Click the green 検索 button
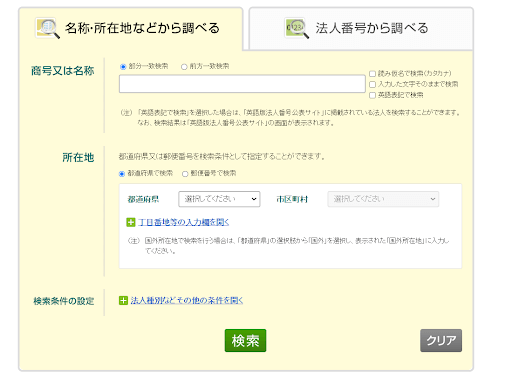Screen dimensions: 512x382 click(245, 340)
